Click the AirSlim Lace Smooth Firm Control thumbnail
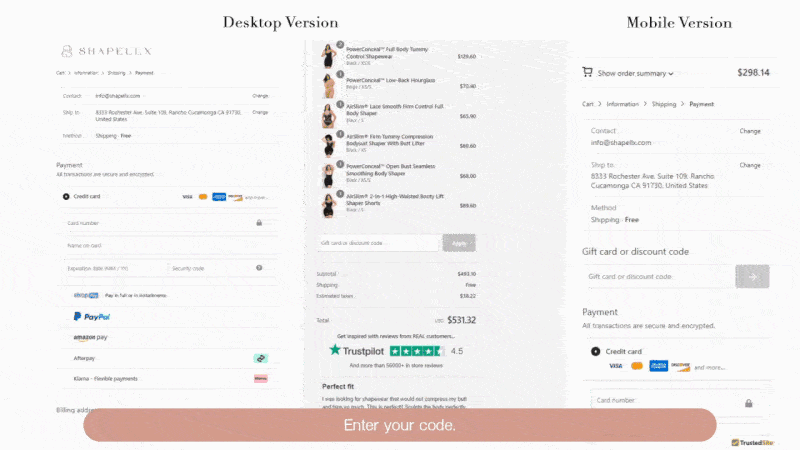 pyautogui.click(x=329, y=115)
